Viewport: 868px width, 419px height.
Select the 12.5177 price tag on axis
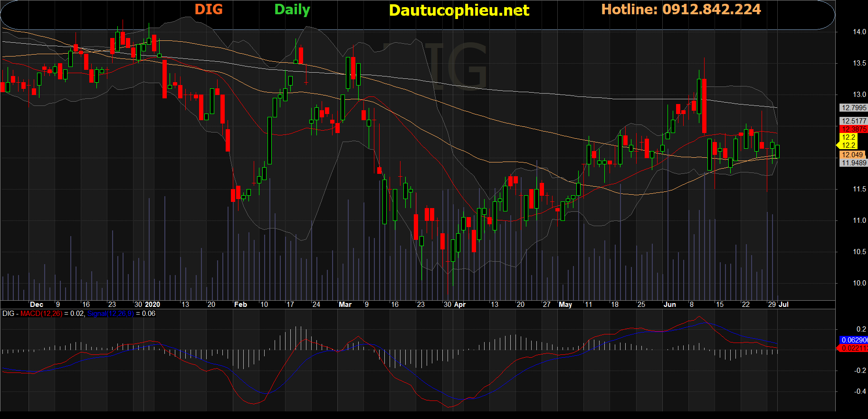pyautogui.click(x=853, y=121)
